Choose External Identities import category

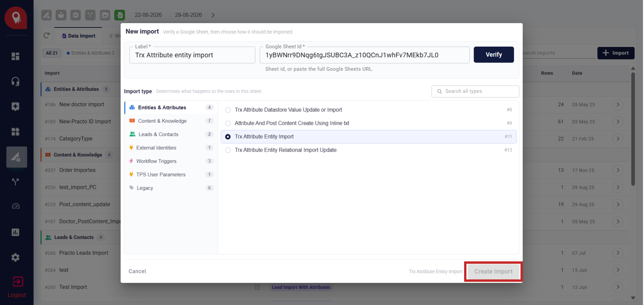coord(171,148)
